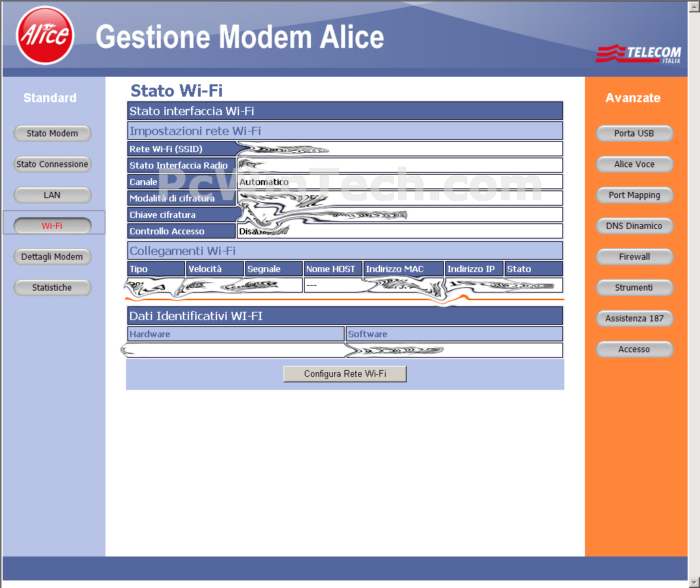This screenshot has height=588, width=700.
Task: Open the Strumenti page
Action: coord(634,287)
